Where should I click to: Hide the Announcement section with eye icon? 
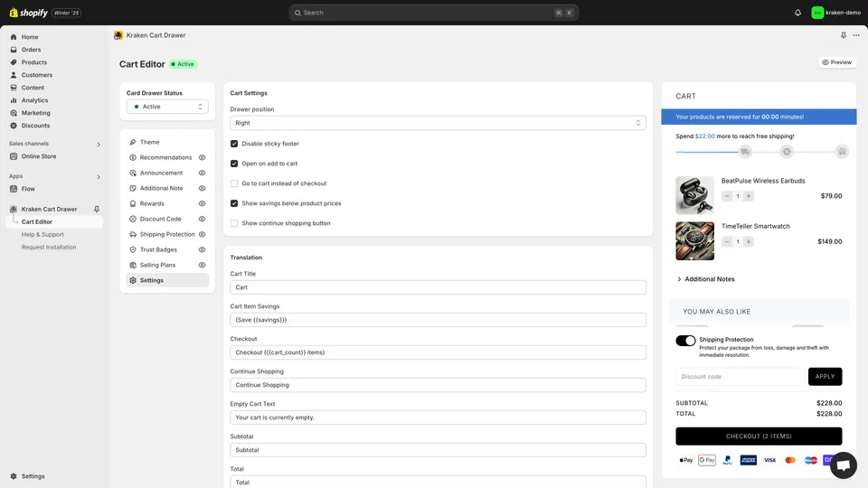(203, 173)
